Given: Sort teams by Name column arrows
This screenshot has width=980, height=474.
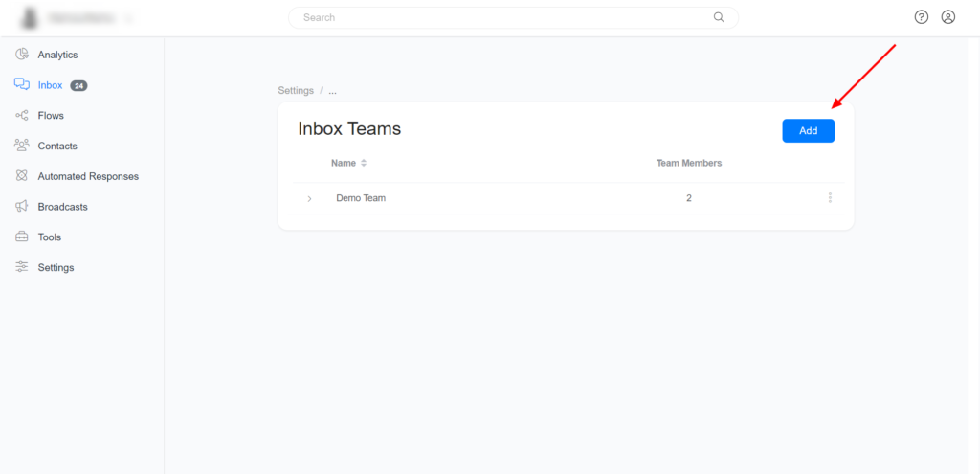Looking at the screenshot, I should point(364,163).
